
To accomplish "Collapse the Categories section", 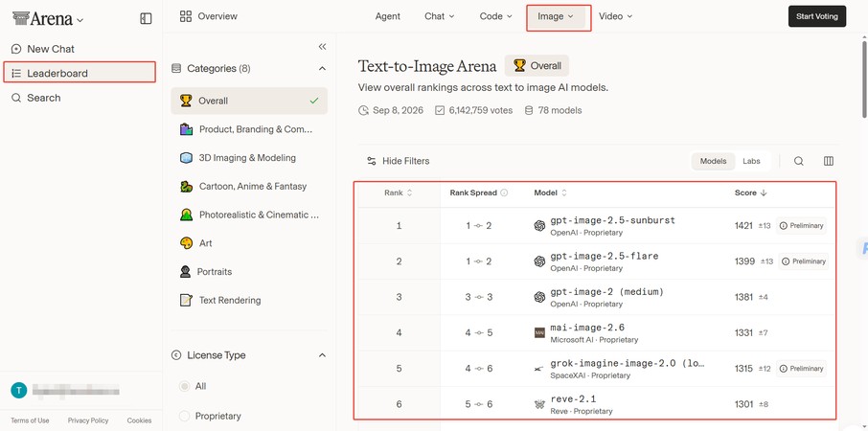I will pyautogui.click(x=322, y=69).
